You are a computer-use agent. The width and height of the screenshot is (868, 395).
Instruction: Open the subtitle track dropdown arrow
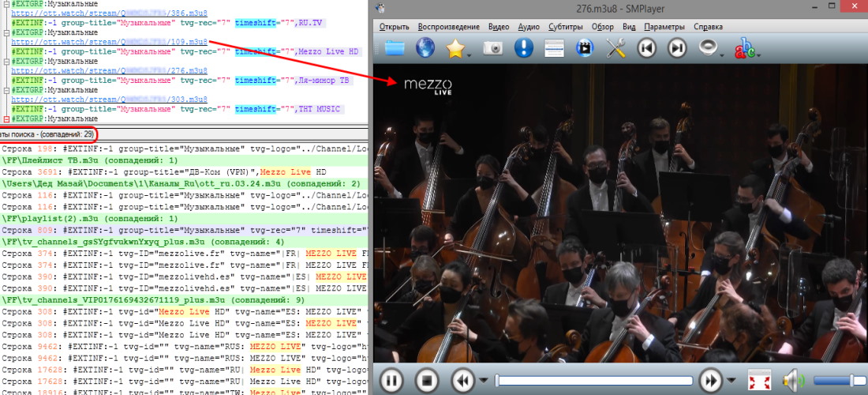[x=758, y=55]
